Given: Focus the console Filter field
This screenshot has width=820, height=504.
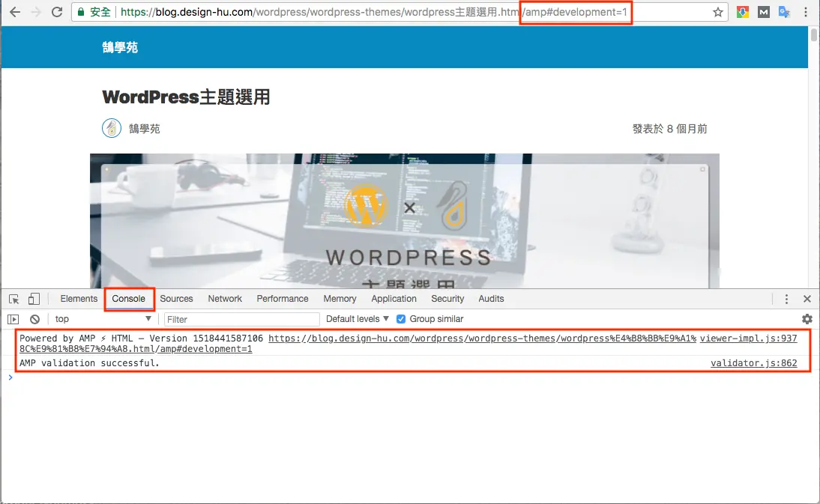Looking at the screenshot, I should [241, 319].
